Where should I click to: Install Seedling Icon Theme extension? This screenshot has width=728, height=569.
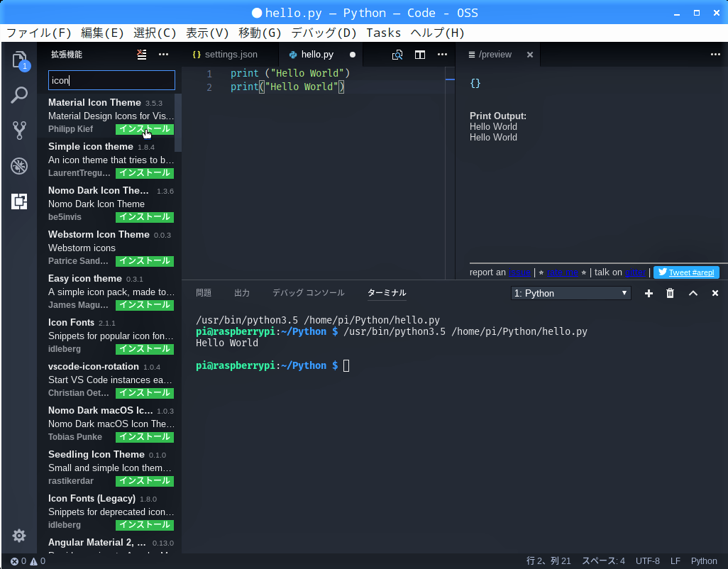tap(145, 481)
